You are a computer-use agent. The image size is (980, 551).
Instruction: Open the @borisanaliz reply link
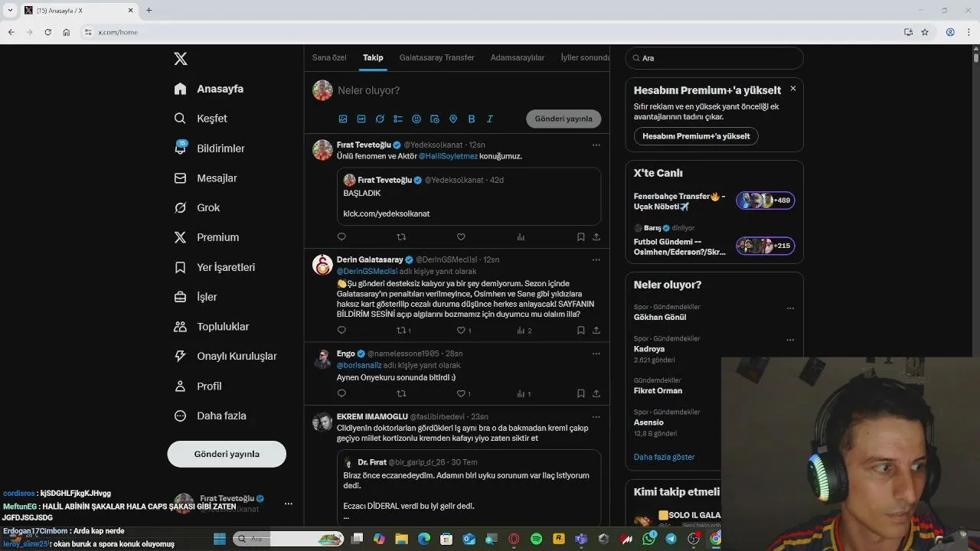[x=359, y=366]
